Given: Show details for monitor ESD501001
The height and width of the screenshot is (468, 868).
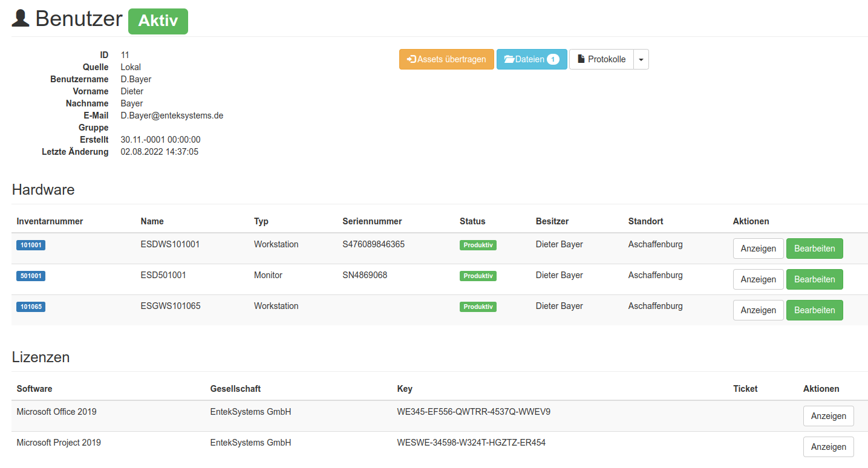Looking at the screenshot, I should [x=758, y=279].
